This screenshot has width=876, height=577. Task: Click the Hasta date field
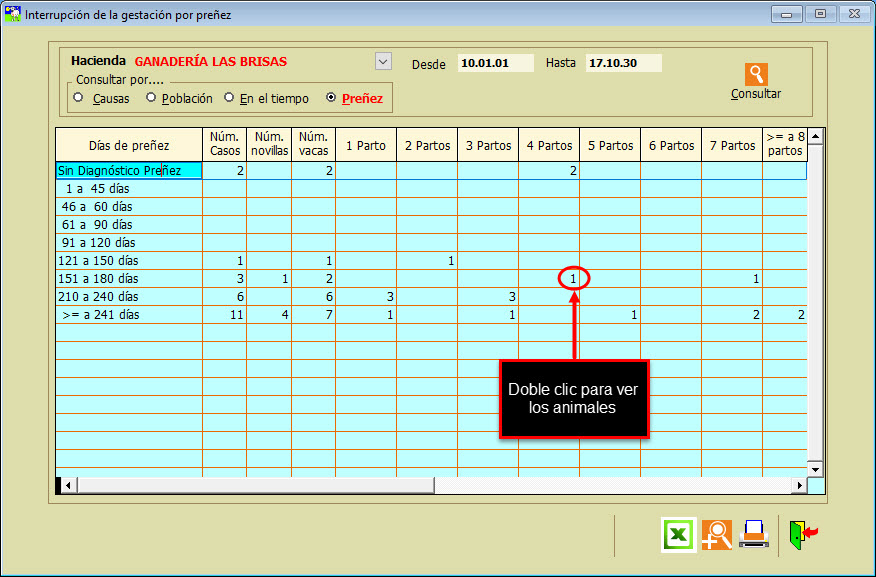[623, 63]
